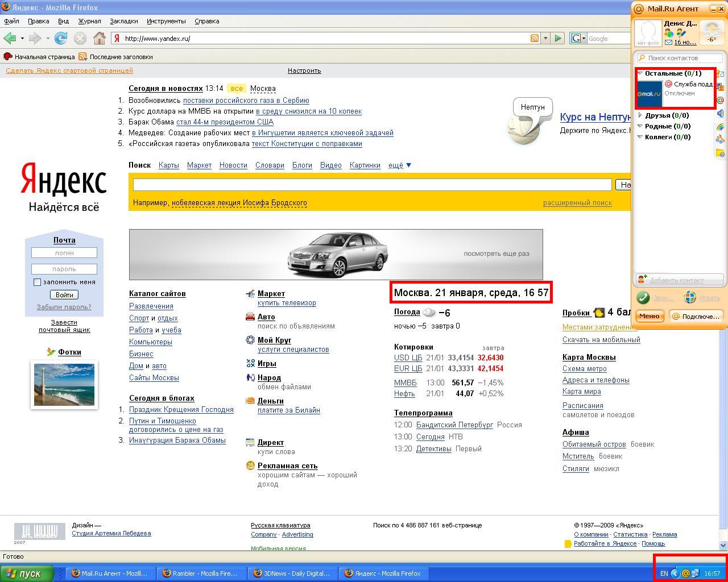The height and width of the screenshot is (582, 728).
Task: Open the "Закладки" menu
Action: [x=123, y=21]
